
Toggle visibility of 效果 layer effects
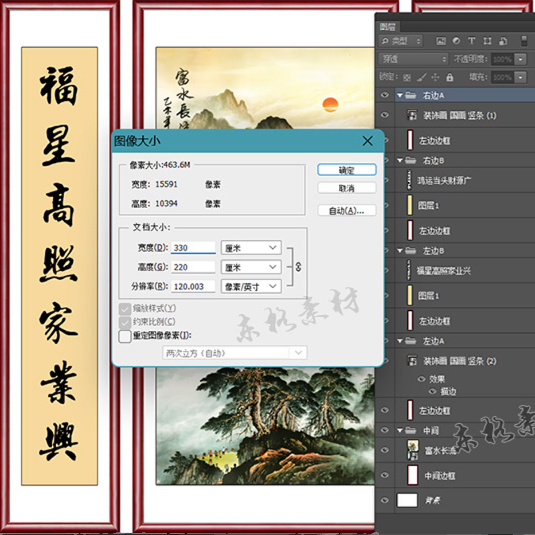pos(422,379)
